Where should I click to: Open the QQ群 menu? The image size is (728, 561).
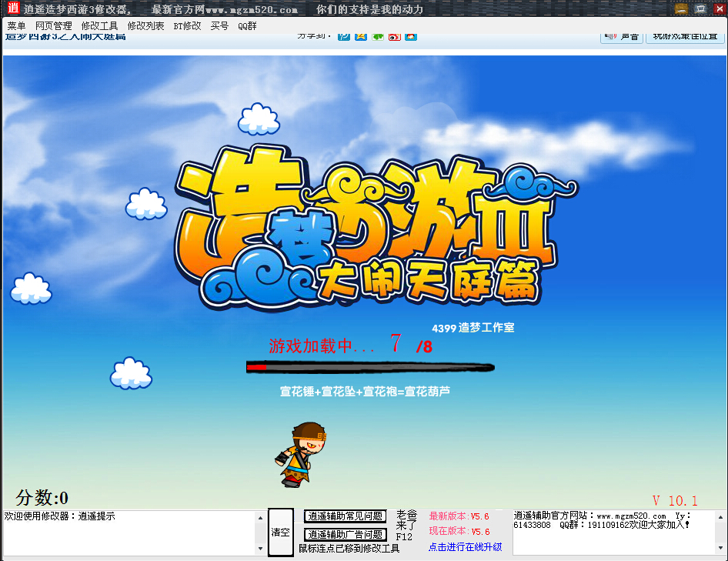pyautogui.click(x=247, y=26)
